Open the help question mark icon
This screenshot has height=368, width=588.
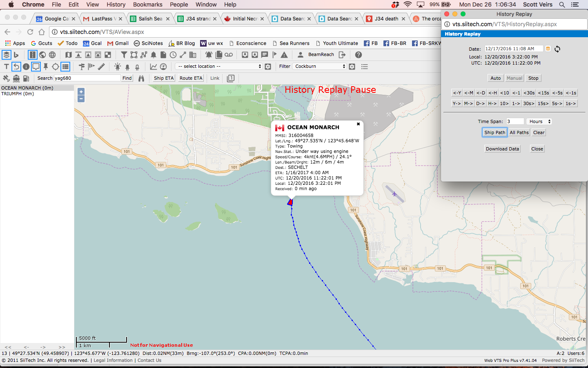click(358, 55)
